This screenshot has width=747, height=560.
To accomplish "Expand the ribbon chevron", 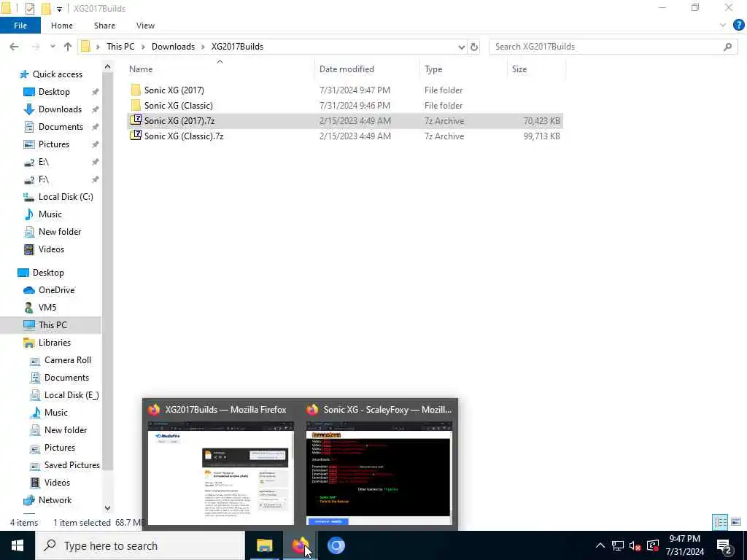I will pos(723,26).
